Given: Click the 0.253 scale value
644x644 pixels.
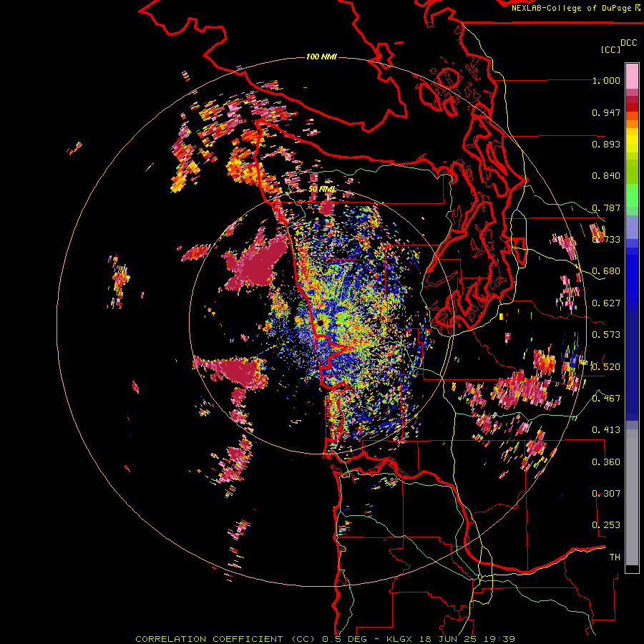Looking at the screenshot, I should 606,525.
